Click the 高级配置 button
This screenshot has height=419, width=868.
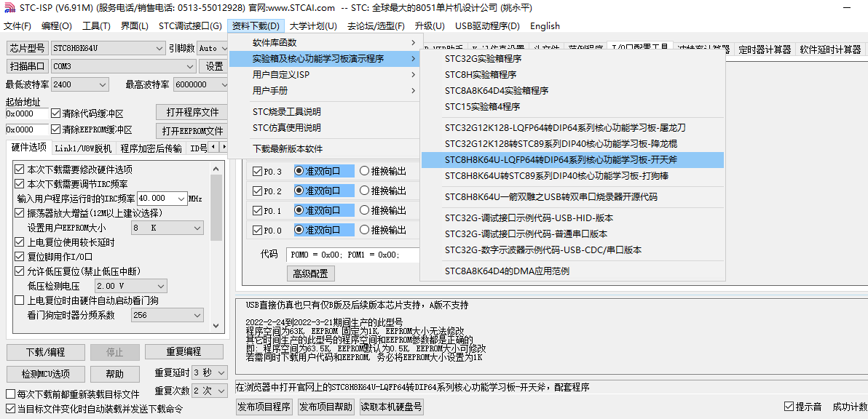click(x=310, y=274)
